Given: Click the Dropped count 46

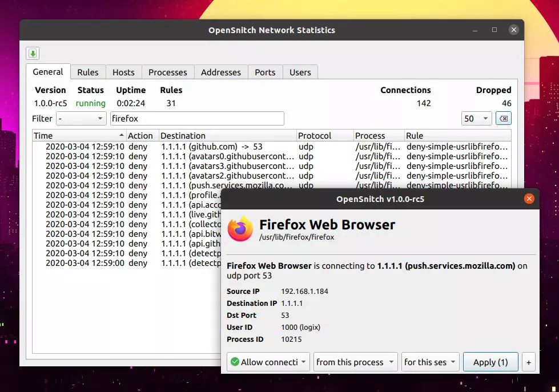Looking at the screenshot, I should click(506, 103).
